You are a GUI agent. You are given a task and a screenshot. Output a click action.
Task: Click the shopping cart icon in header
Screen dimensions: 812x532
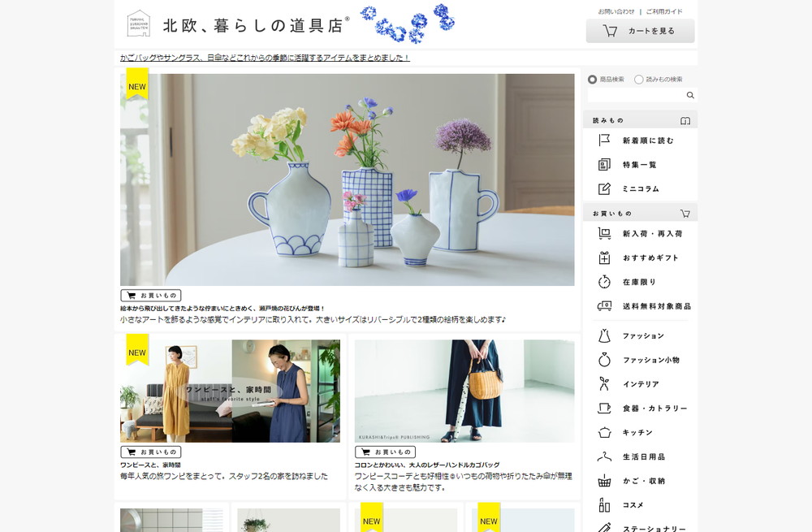click(610, 31)
